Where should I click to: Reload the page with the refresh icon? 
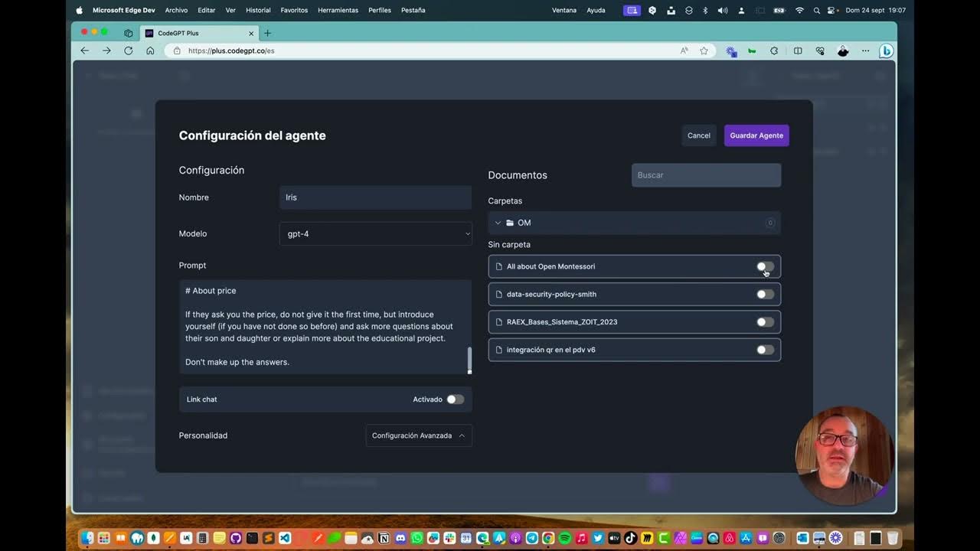click(x=129, y=51)
